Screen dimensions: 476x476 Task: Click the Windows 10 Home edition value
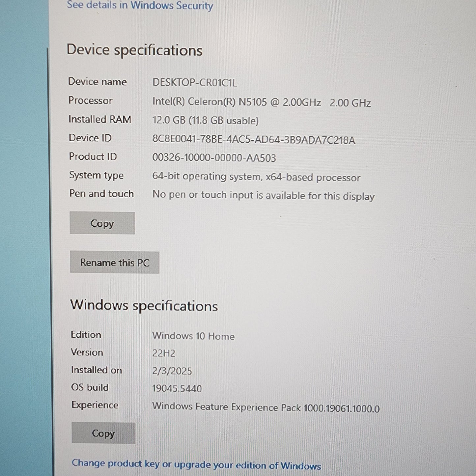pos(193,336)
